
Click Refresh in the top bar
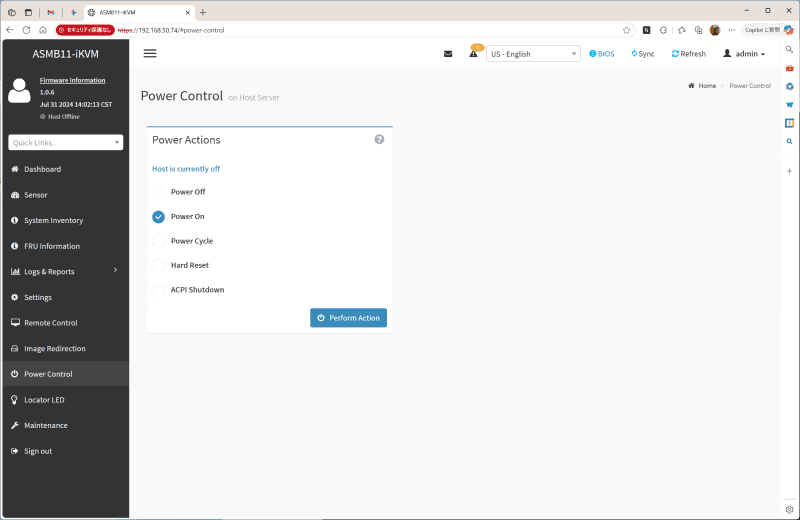coord(689,54)
